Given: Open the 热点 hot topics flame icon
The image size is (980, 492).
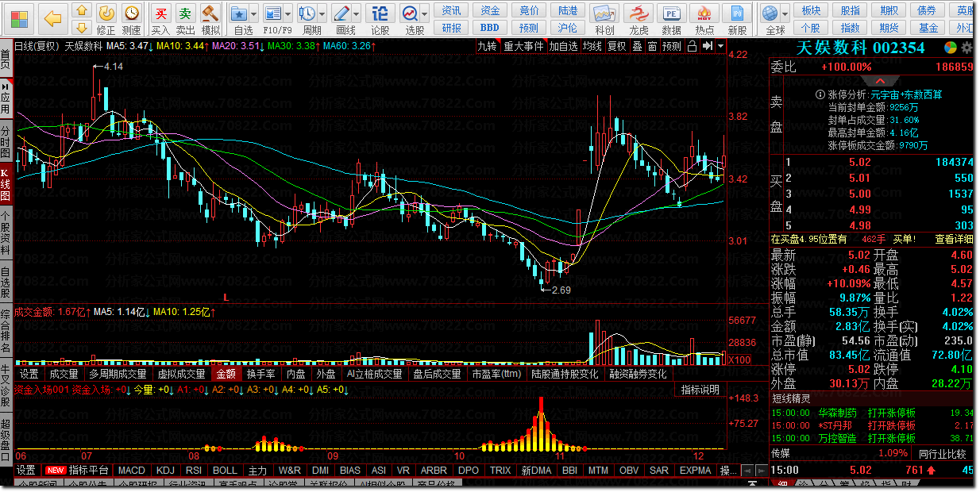Looking at the screenshot, I should coord(704,13).
